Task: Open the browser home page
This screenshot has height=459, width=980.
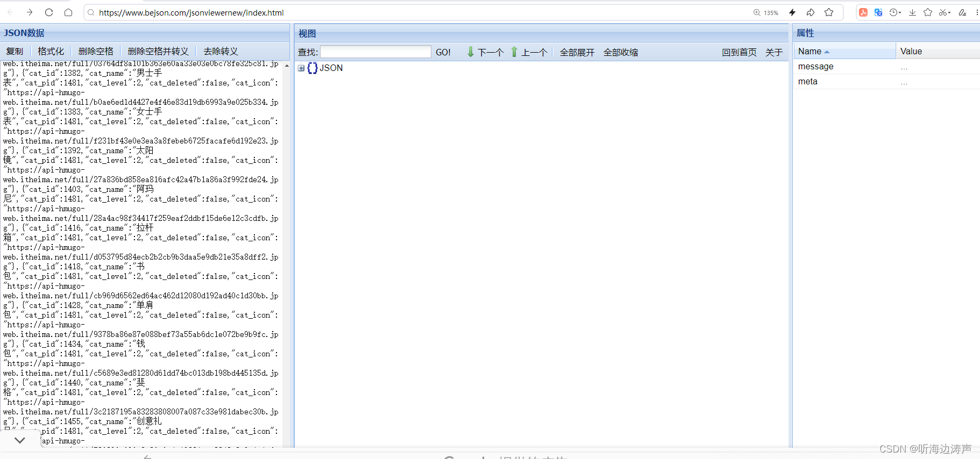Action: click(68, 12)
